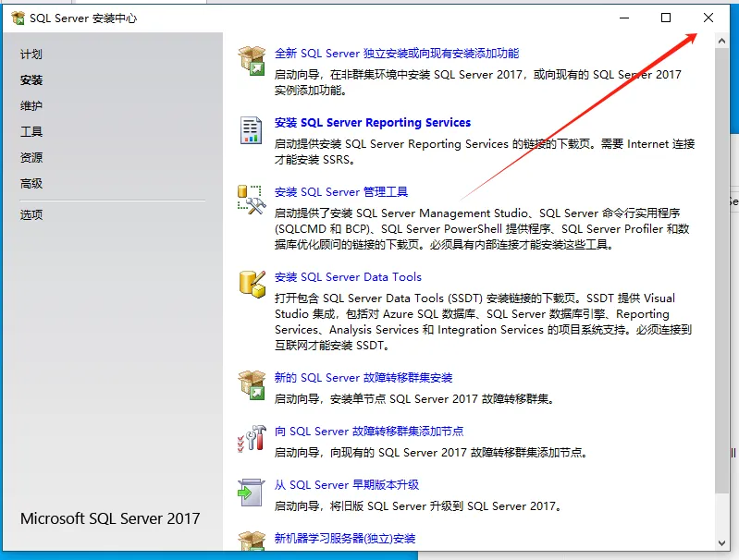
Task: Click the add node to cluster tools icon
Action: (252, 439)
